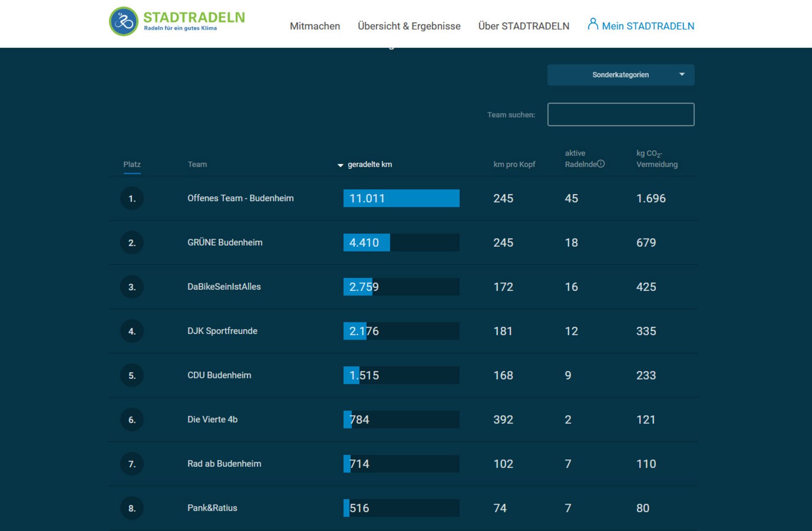Click into the Team suchen field
The height and width of the screenshot is (531, 812).
(620, 115)
